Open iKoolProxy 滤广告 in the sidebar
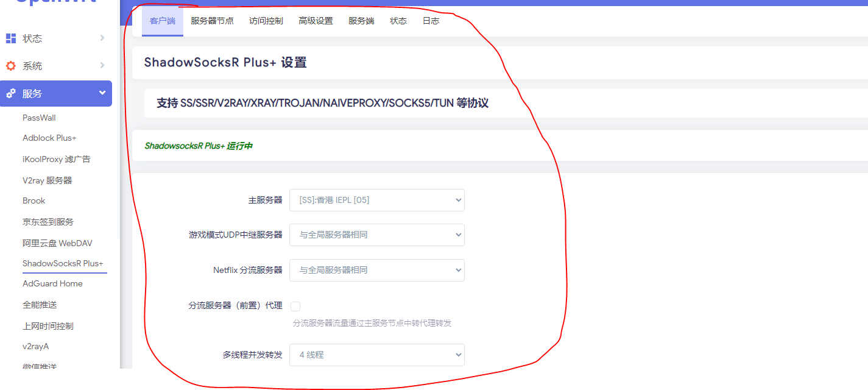This screenshot has height=390, width=868. pyautogui.click(x=57, y=159)
